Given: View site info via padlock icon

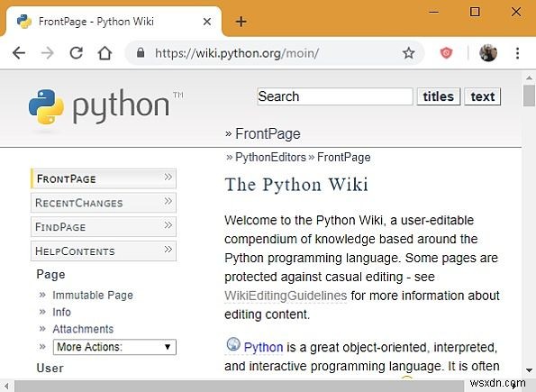Looking at the screenshot, I should pos(141,52).
